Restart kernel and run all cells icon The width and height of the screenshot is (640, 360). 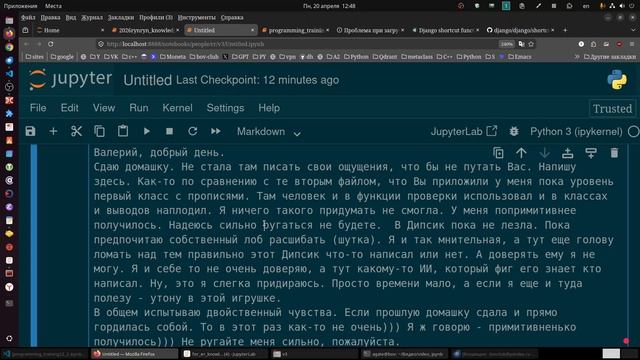(x=216, y=131)
